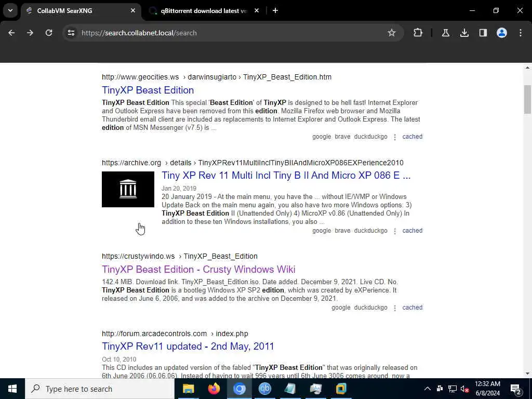The image size is (532, 399).
Task: Click scrollbar up arrow
Action: [x=527, y=68]
